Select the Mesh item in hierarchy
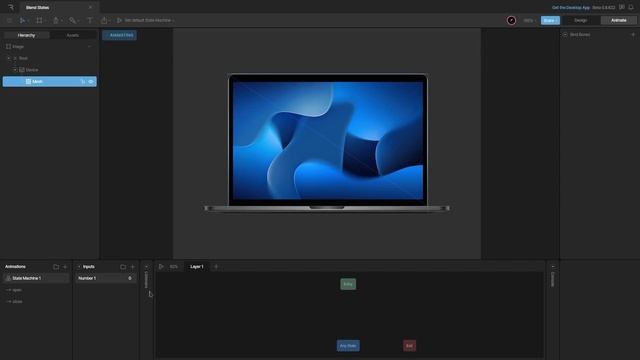The height and width of the screenshot is (360, 640). [x=49, y=82]
